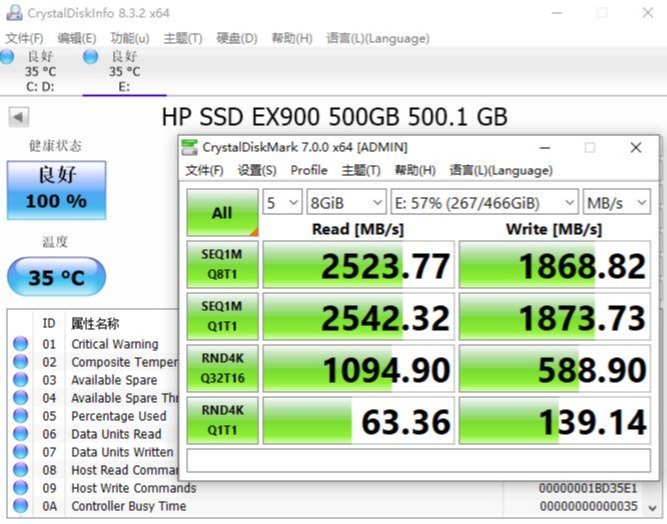Select the E: disk status icon
Image resolution: width=667 pixels, height=524 pixels.
point(90,57)
